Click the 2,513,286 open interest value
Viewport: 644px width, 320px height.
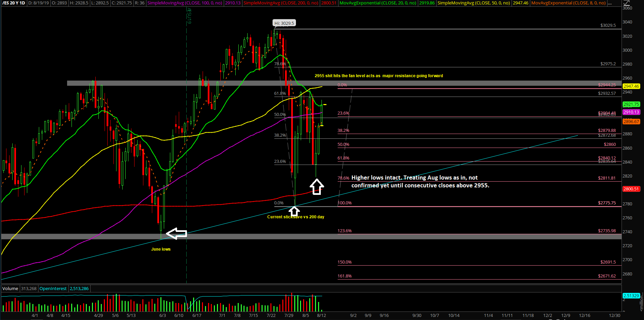click(x=79, y=289)
